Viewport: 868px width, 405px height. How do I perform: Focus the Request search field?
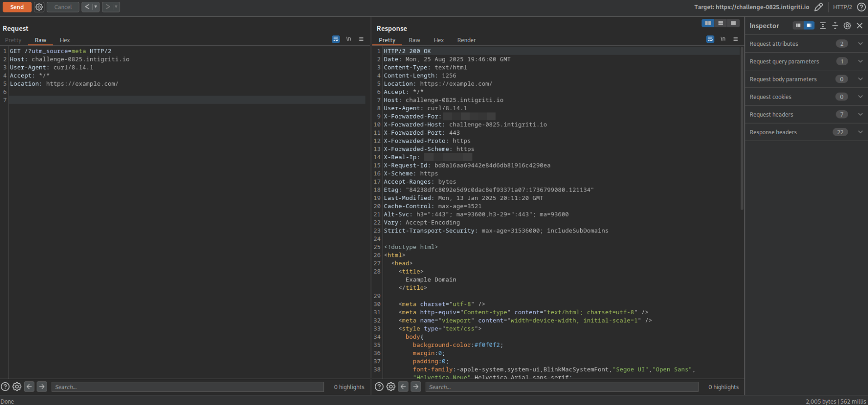(x=188, y=387)
